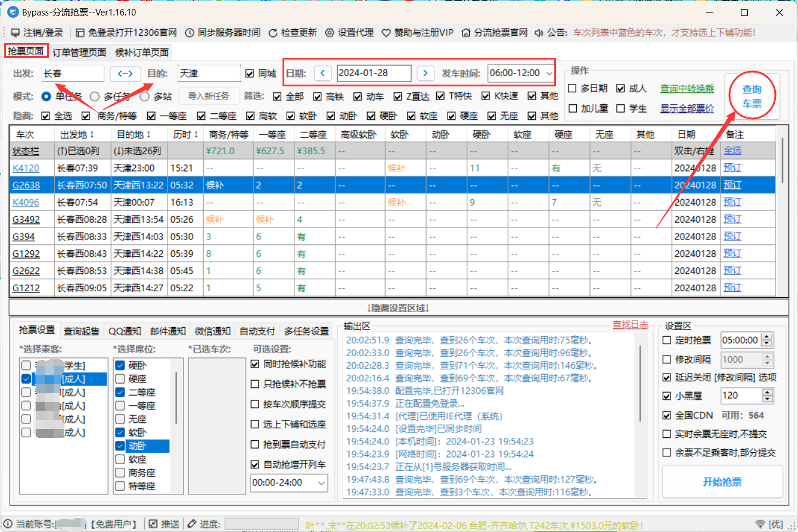The height and width of the screenshot is (532, 798).
Task: Switch to 候补订单页面 tab
Action: pyautogui.click(x=142, y=52)
